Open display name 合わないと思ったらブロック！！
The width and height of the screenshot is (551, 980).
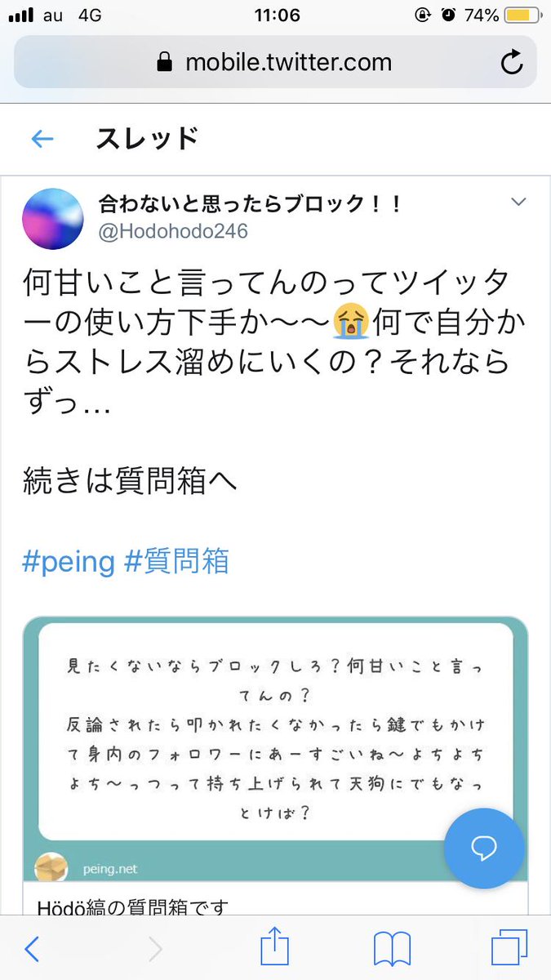coord(250,203)
